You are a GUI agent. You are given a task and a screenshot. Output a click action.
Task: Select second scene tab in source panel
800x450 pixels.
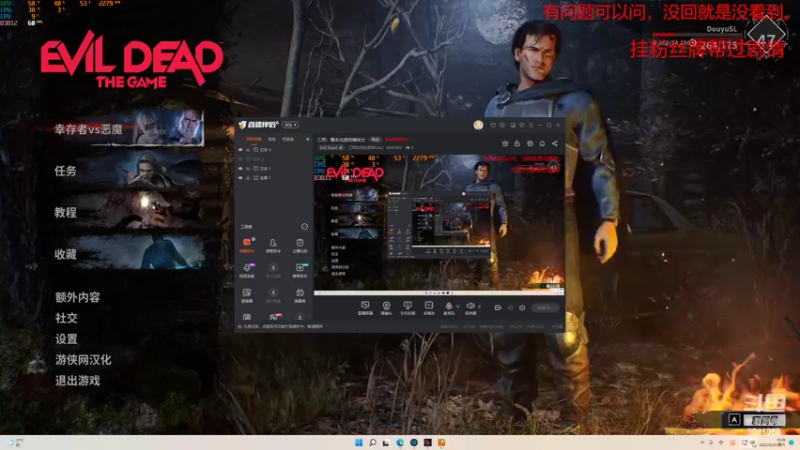click(272, 139)
